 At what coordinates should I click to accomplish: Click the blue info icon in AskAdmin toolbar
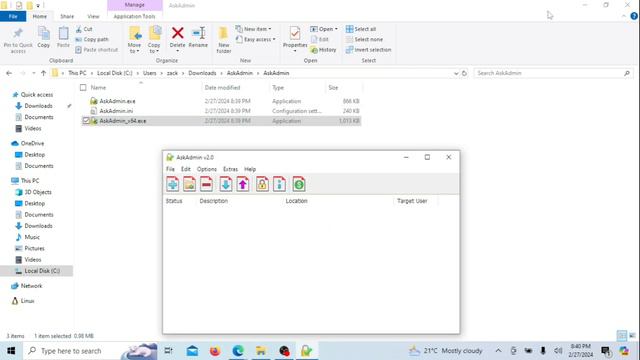(279, 184)
